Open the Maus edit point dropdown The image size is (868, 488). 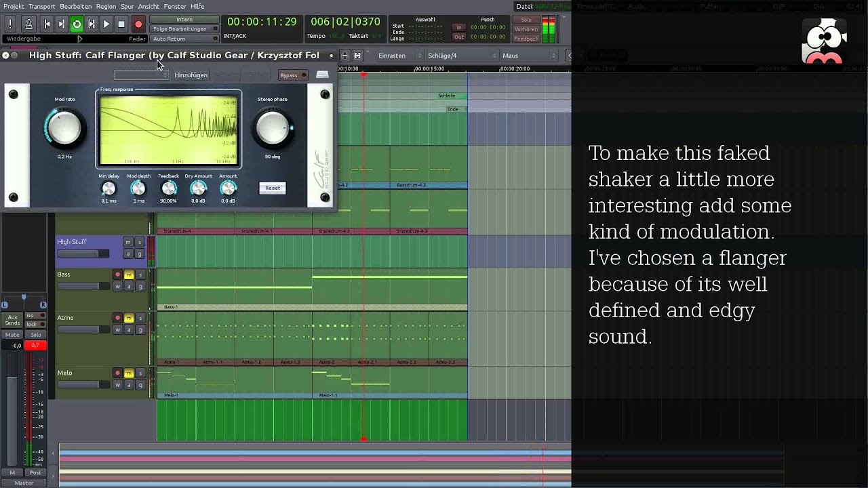click(x=529, y=56)
